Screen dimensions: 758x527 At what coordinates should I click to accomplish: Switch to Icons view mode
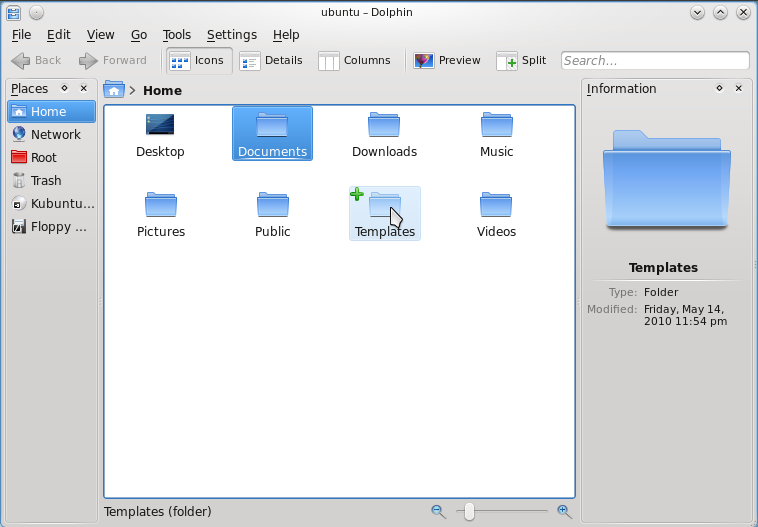point(198,61)
